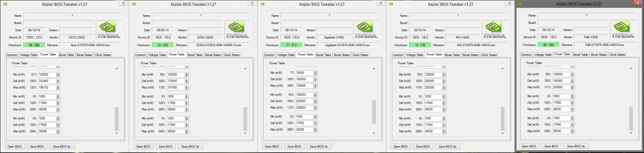Screen dimensions: 644x153
Task: Click Save BIOS As in the Gigabyte window
Action: (x=319, y=147)
